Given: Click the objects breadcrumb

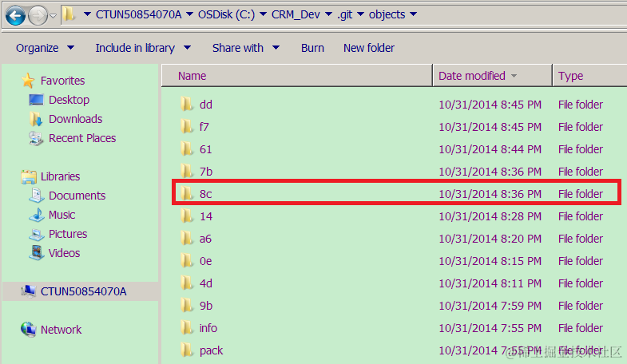Looking at the screenshot, I should (387, 15).
